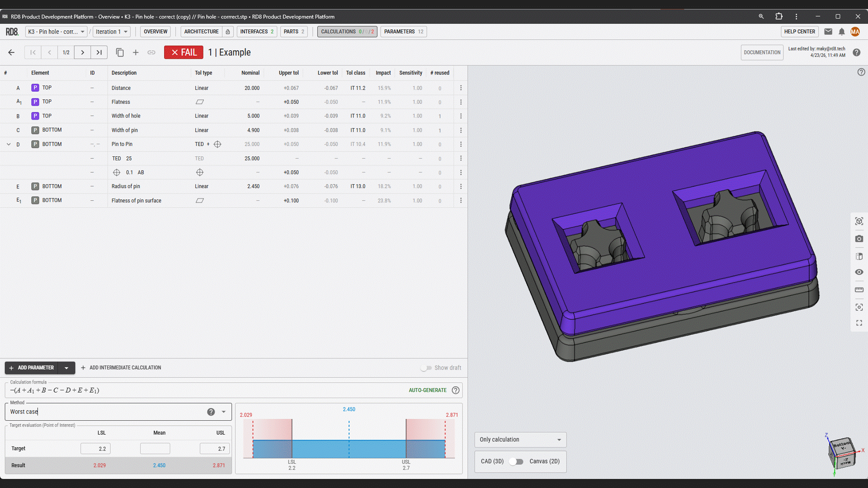Open the Add Parameter dropdown arrow
Image resolution: width=868 pixels, height=488 pixels.
click(x=66, y=368)
